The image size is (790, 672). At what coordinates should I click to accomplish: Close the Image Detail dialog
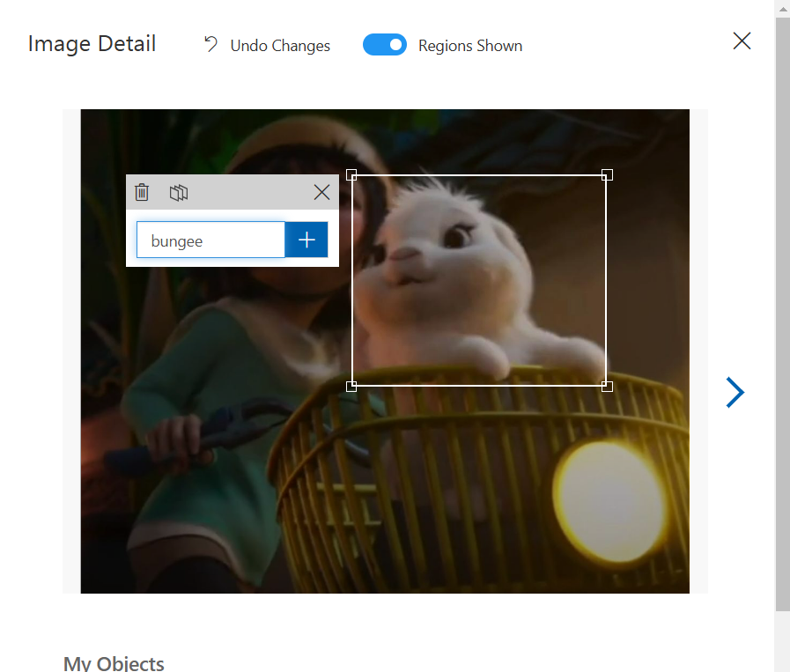742,41
